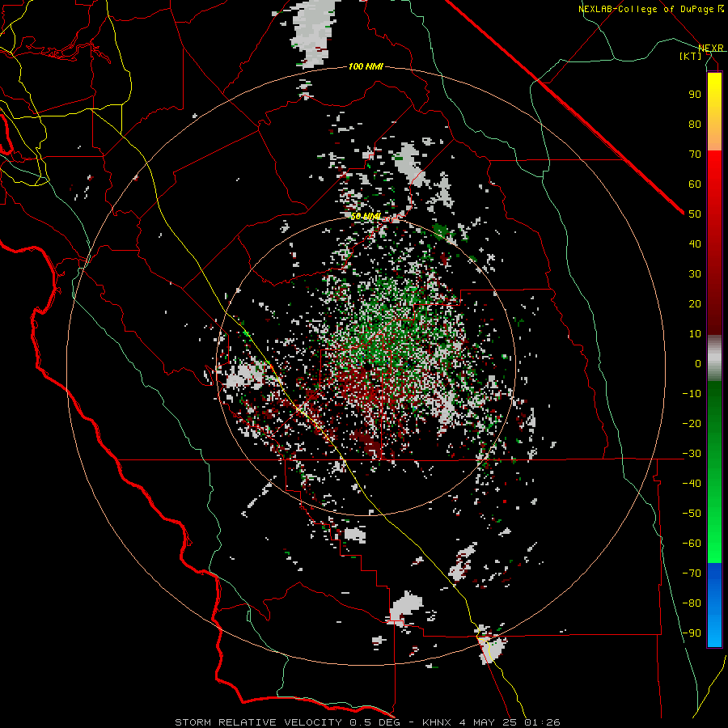Click the 70 value on velocity scale
Image resolution: width=728 pixels, height=728 pixels.
(695, 154)
